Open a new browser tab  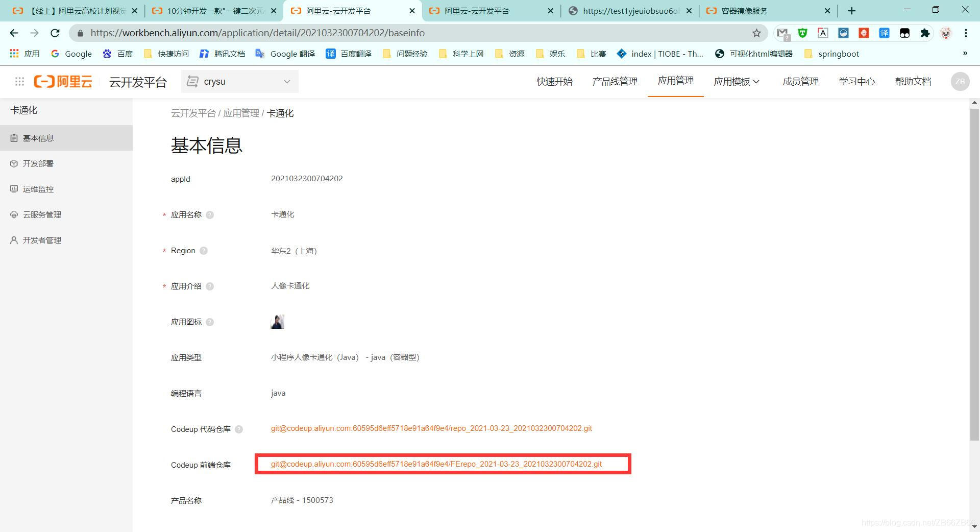click(x=851, y=11)
